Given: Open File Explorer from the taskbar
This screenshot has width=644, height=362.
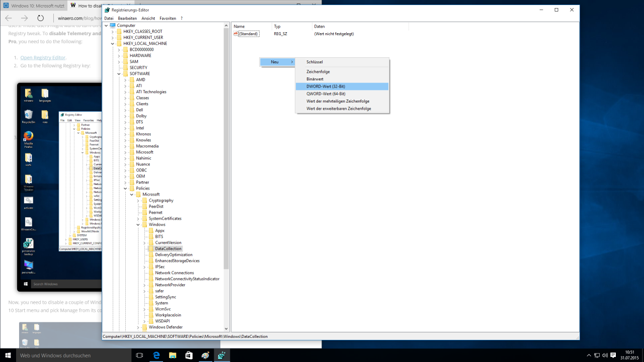Looking at the screenshot, I should (x=173, y=355).
